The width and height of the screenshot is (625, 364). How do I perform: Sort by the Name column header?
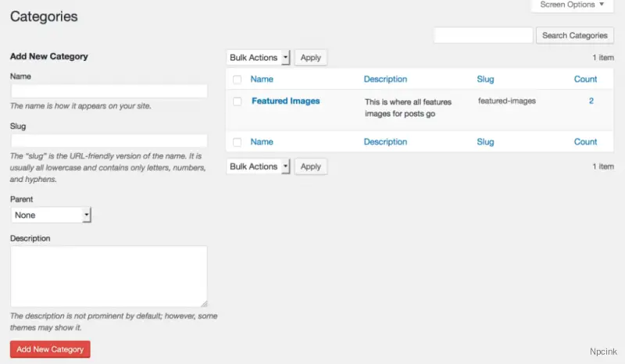coord(262,79)
